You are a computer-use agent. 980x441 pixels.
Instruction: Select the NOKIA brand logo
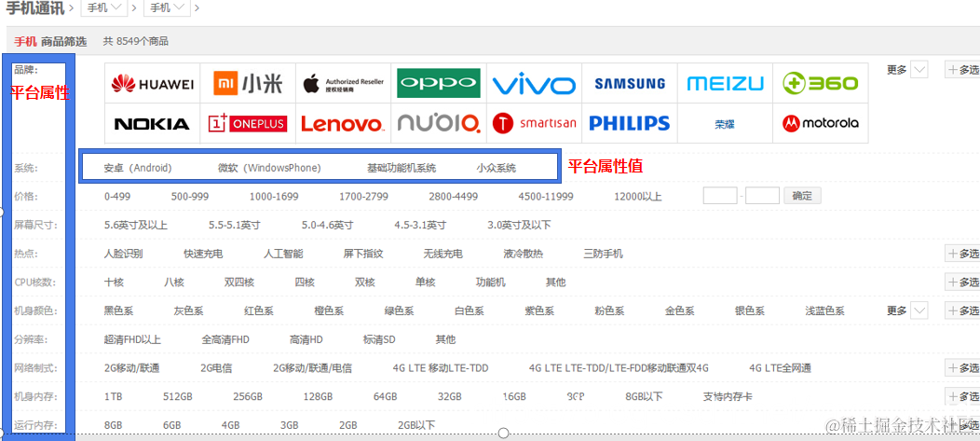153,123
